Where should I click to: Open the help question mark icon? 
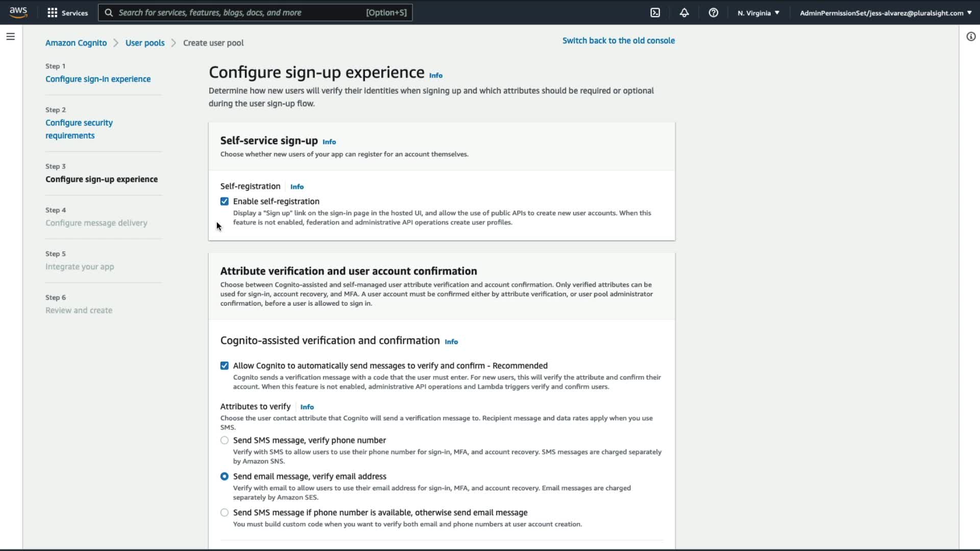(x=713, y=13)
